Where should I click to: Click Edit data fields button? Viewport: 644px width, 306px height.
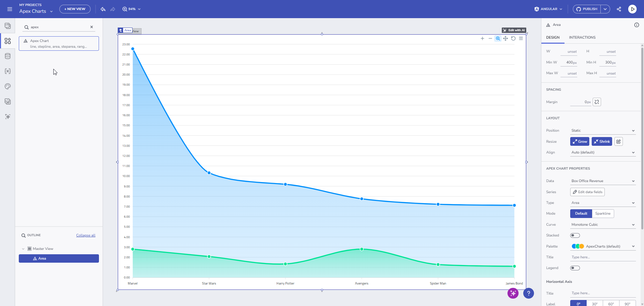(x=587, y=192)
